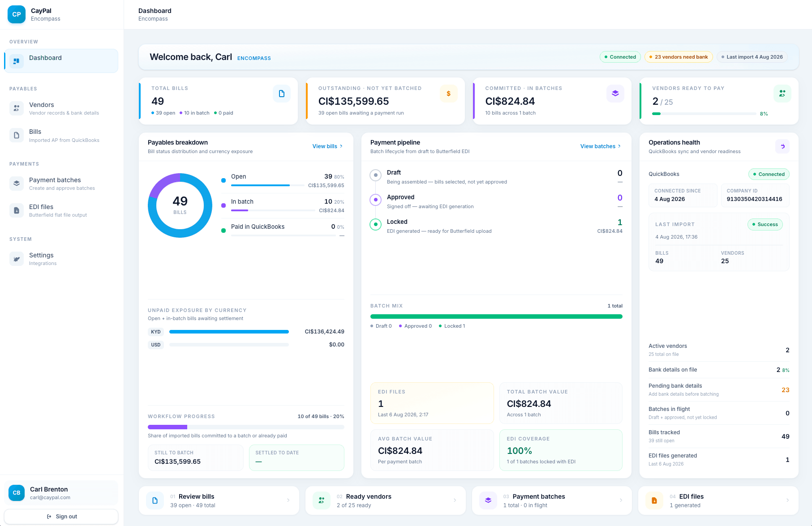Click the vendors ready 8% progress bar

[x=704, y=114]
